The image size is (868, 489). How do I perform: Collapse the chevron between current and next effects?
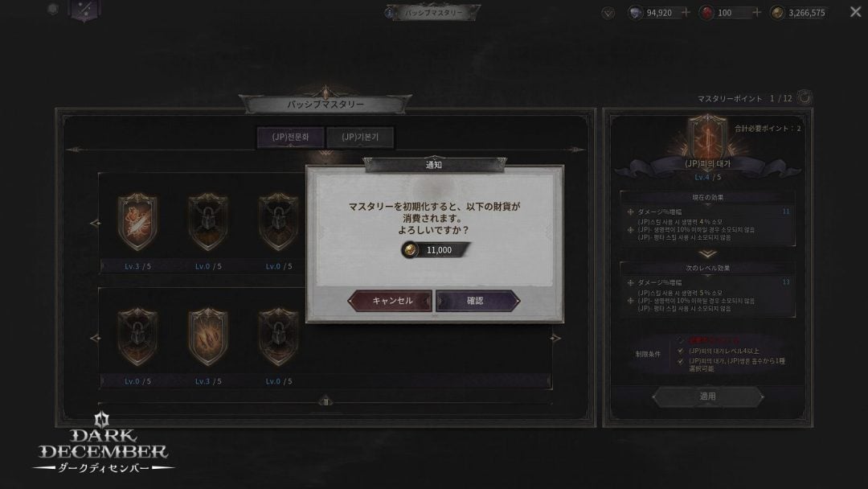click(x=707, y=253)
